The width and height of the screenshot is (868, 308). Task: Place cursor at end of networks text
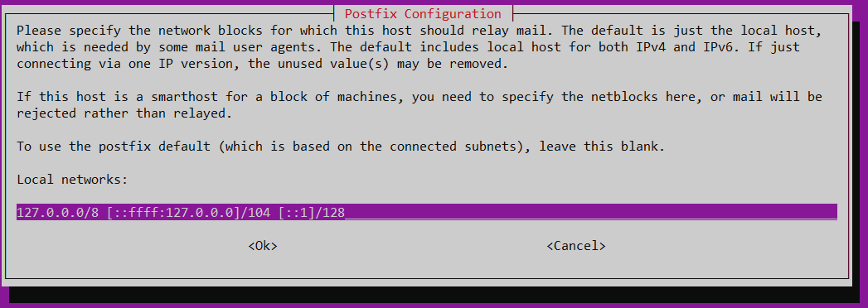coord(346,212)
